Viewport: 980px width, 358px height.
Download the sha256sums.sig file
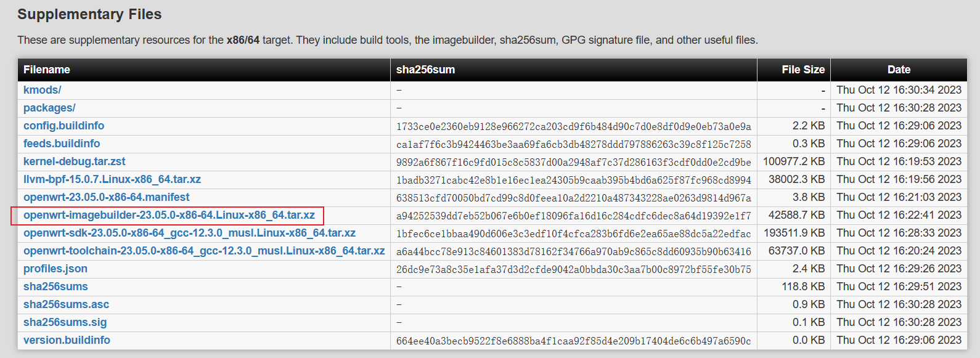(x=65, y=322)
